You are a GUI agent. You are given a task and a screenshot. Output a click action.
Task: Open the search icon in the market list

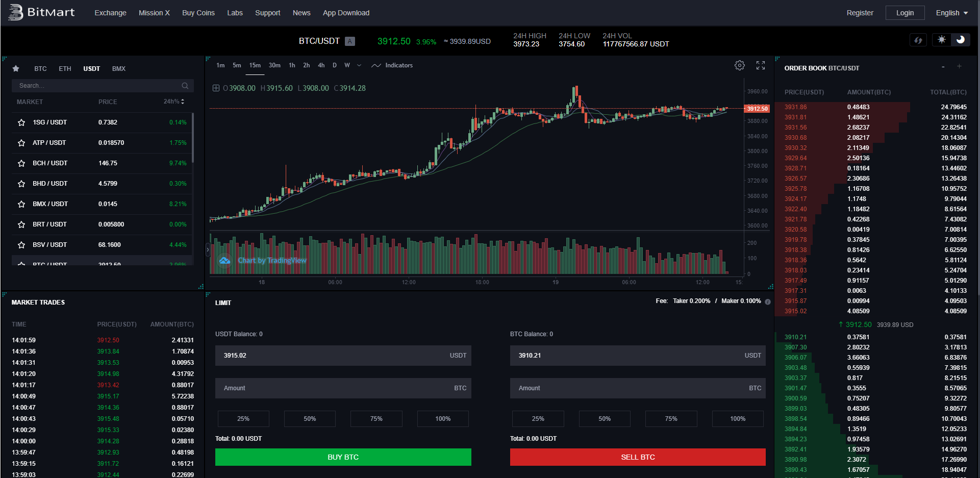185,85
